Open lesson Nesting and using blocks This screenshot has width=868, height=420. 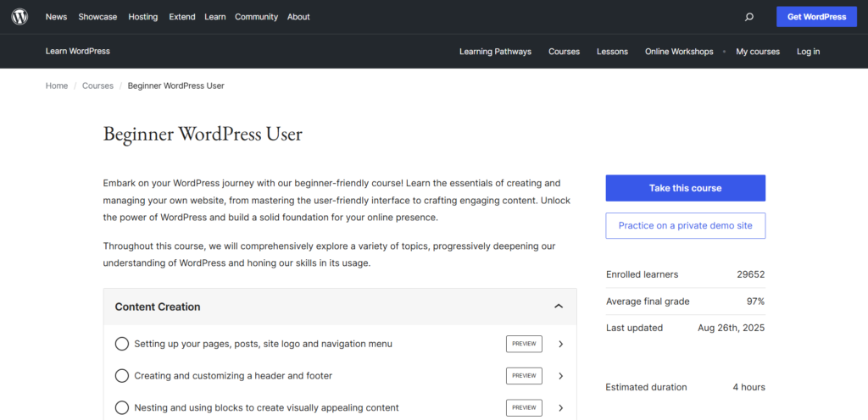point(266,408)
